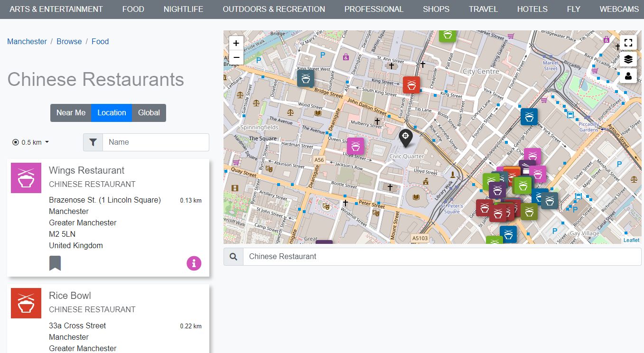Screen dimensions: 644x353
Task: Go to Browse breadcrumb
Action: click(69, 42)
